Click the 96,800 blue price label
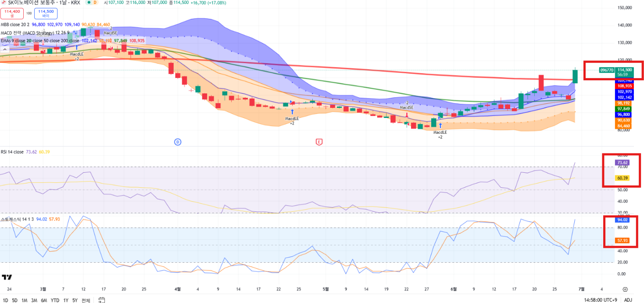 click(624, 114)
